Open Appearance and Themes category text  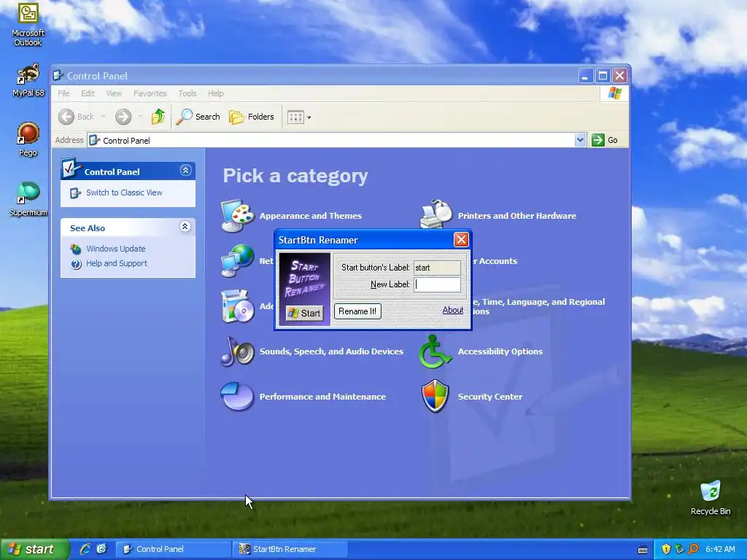pos(311,216)
